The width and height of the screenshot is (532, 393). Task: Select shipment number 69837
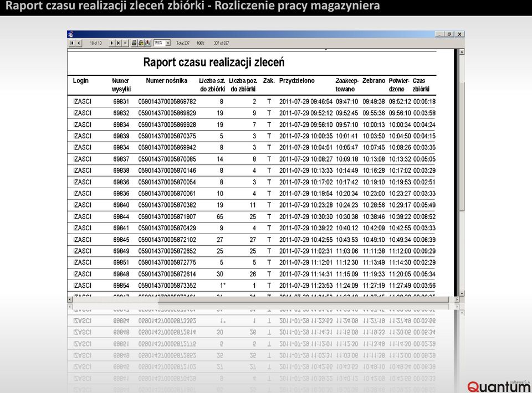click(121, 159)
